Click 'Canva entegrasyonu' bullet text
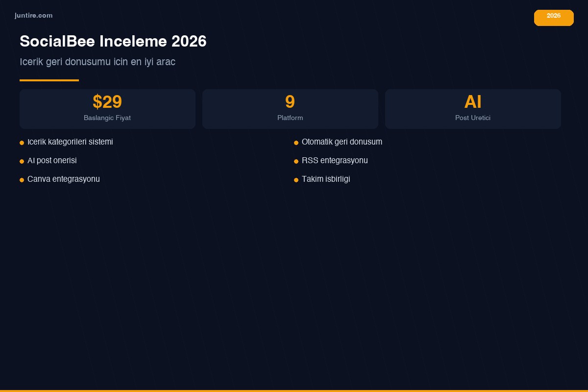The height and width of the screenshot is (392, 588). [x=64, y=179]
